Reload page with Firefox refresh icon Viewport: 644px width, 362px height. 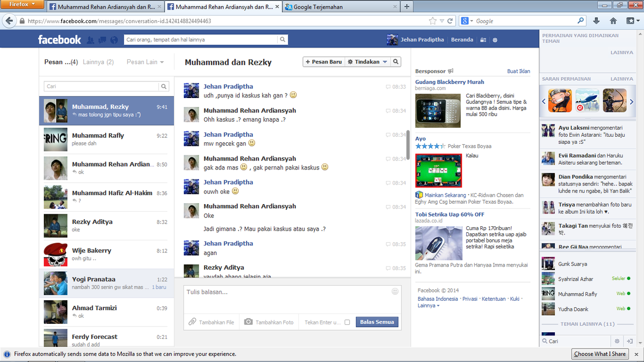450,21
